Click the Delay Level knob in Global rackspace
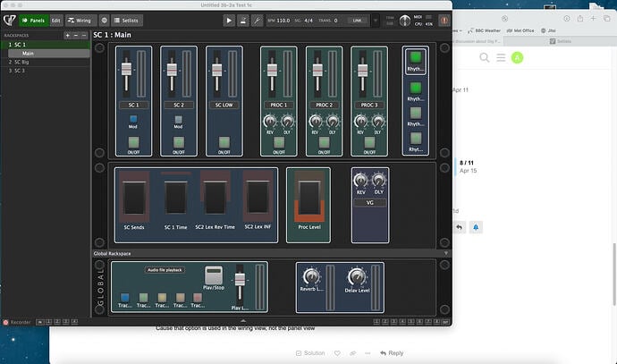This screenshot has width=617, height=364. click(x=357, y=277)
